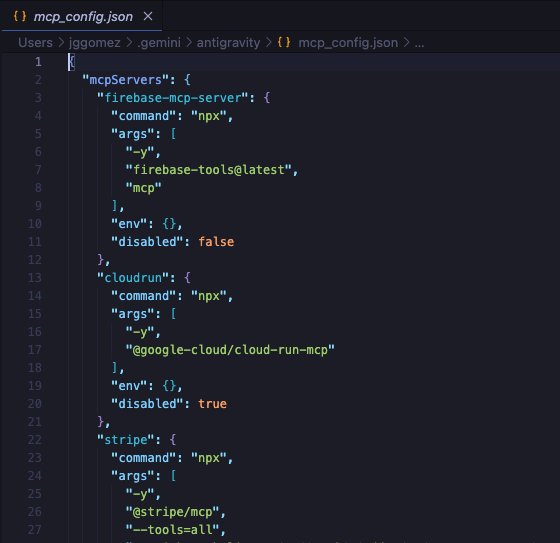Click the false value on line 11
This screenshot has height=543, width=560.
[216, 241]
